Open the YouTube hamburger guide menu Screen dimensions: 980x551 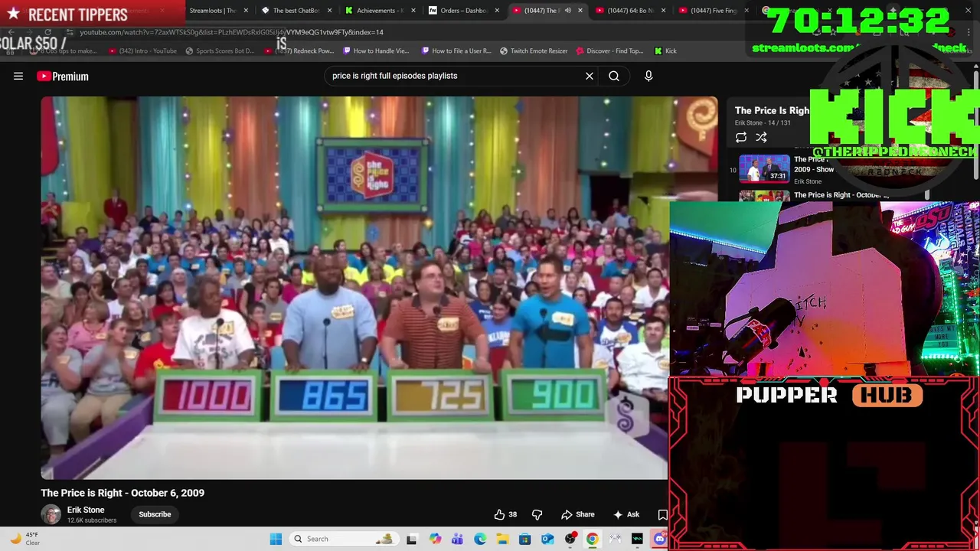[x=18, y=76]
